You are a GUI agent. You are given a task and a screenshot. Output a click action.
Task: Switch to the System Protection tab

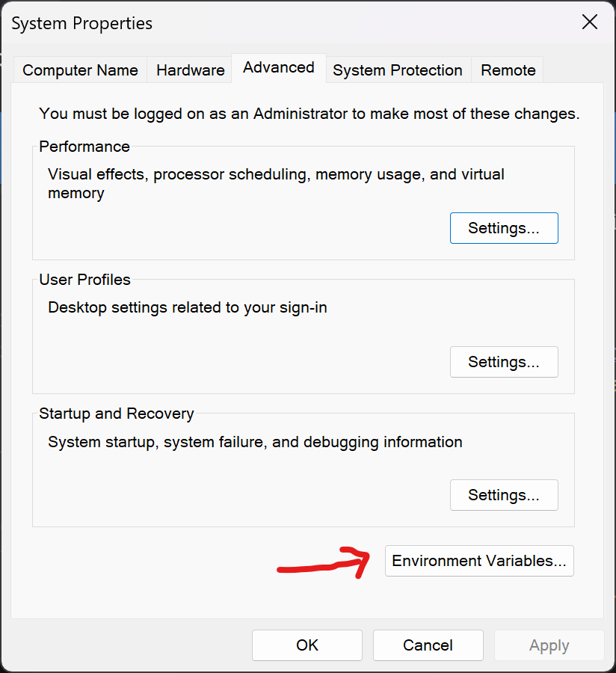coord(397,70)
